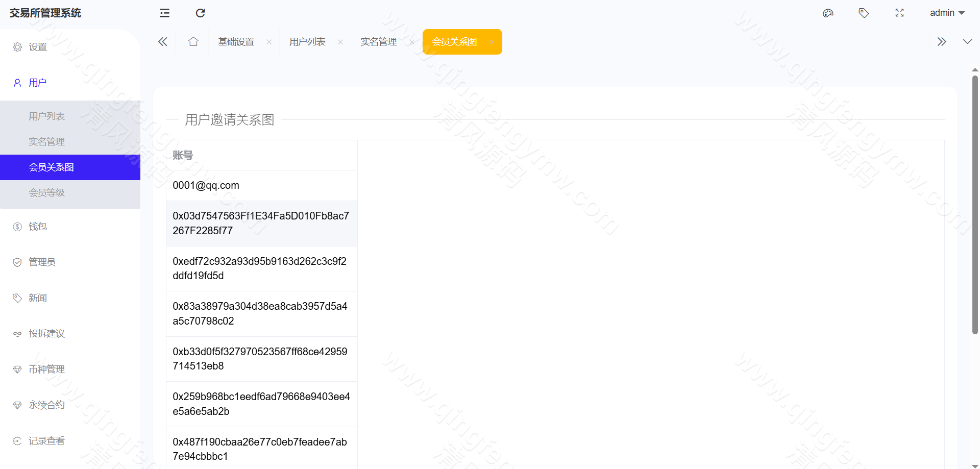Click the 账号 column header

tap(183, 155)
